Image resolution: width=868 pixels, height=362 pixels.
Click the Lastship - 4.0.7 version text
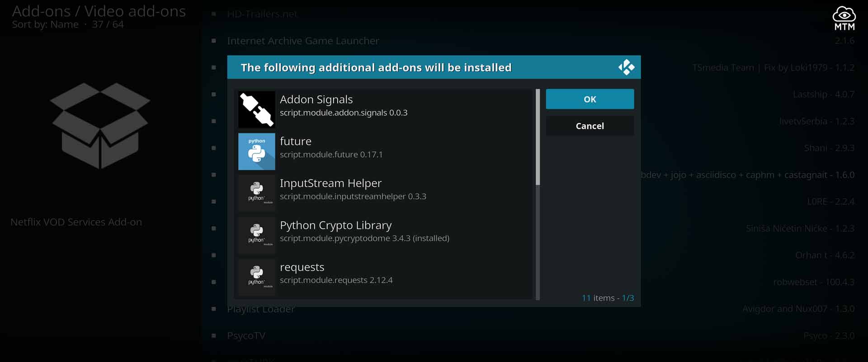824,95
